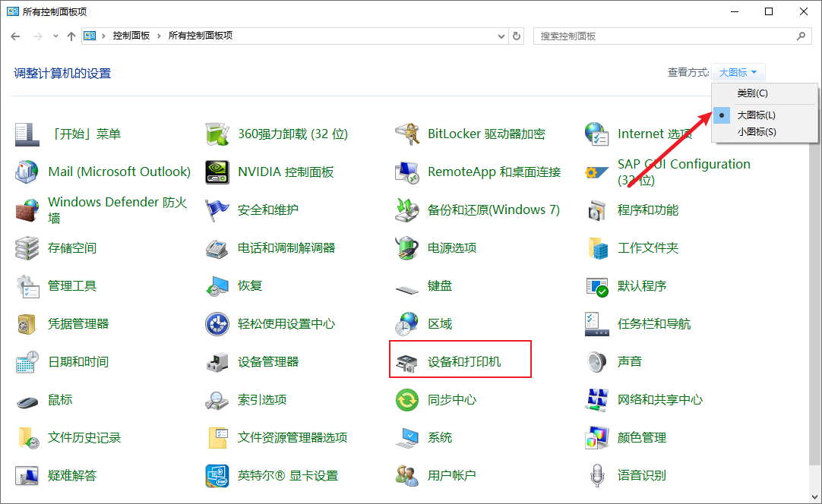Open the Windows Defender 防火墙 icon

pyautogui.click(x=27, y=210)
